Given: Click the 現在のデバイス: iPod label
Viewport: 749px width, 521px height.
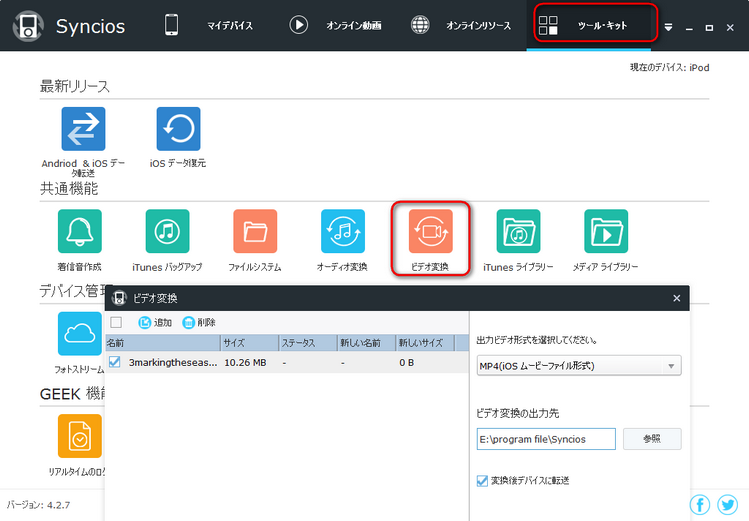Looking at the screenshot, I should [x=669, y=68].
